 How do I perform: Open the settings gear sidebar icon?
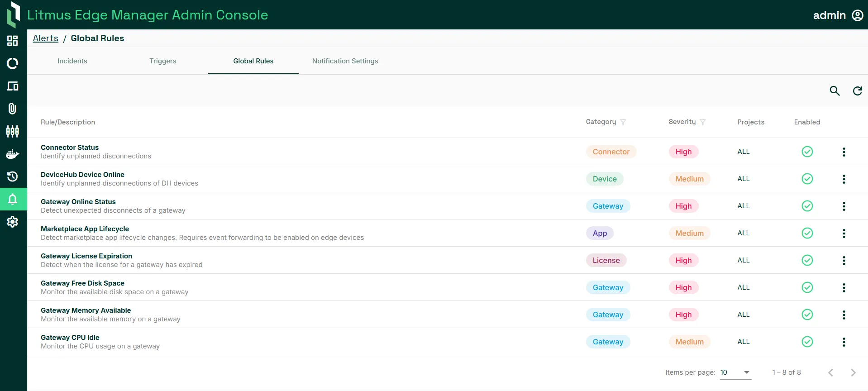(x=13, y=222)
